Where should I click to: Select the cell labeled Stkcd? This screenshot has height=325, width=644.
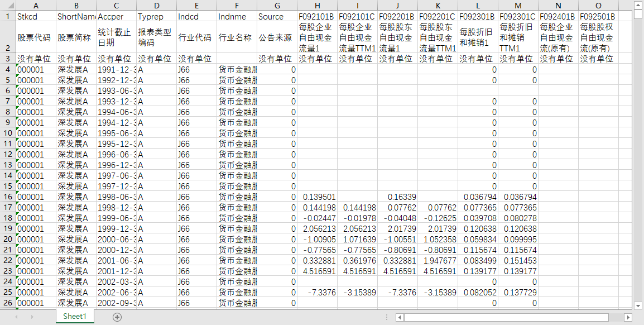tap(36, 16)
